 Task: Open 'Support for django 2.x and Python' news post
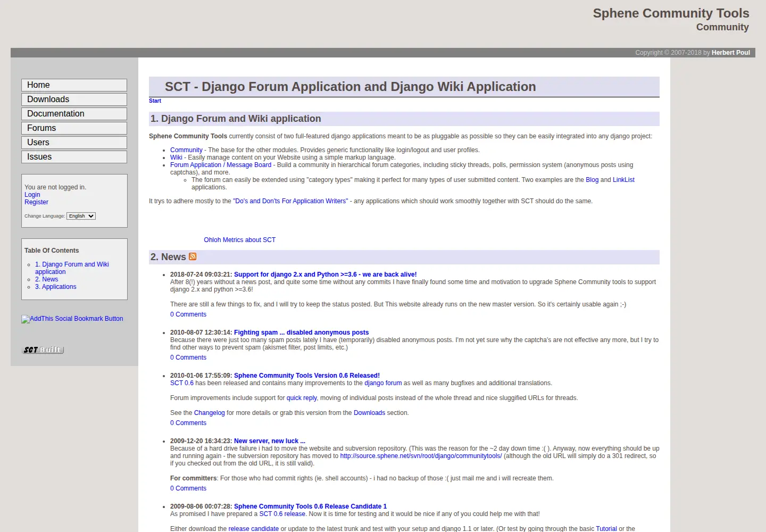(x=325, y=275)
